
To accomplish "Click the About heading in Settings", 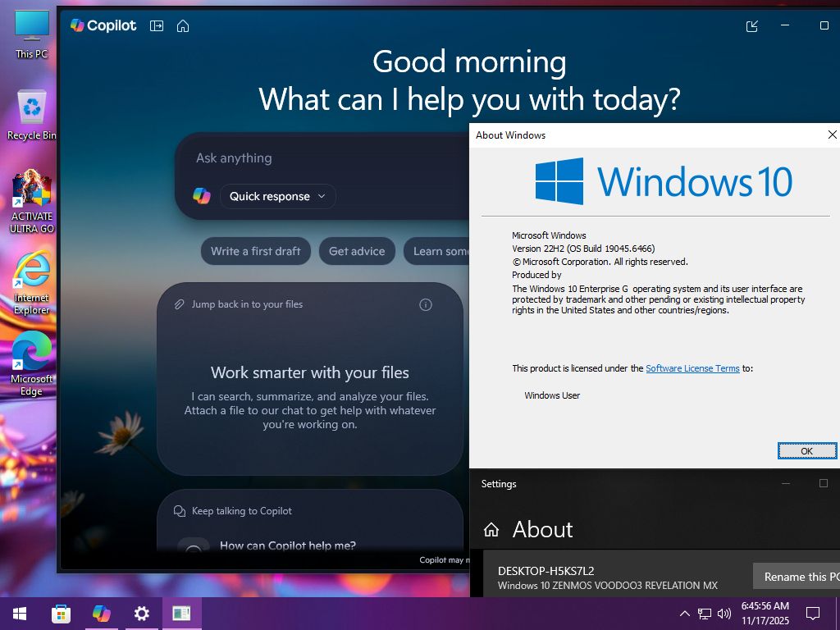I will [x=542, y=529].
